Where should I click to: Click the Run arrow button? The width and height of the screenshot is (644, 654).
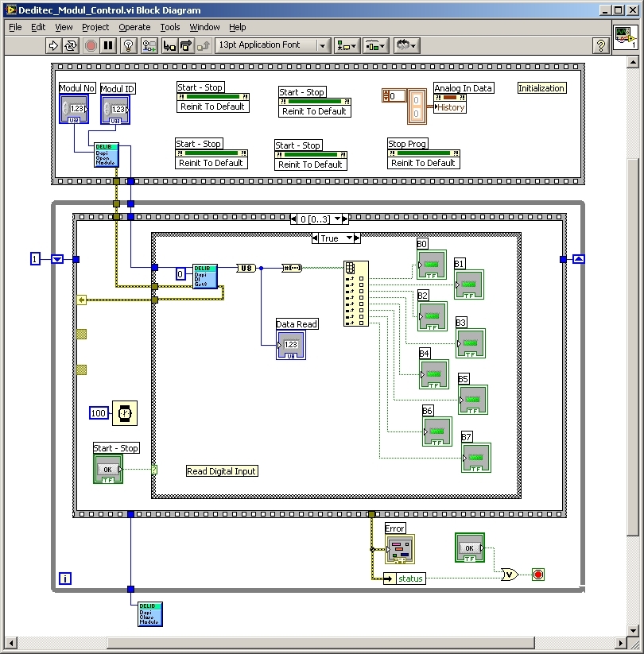click(x=53, y=45)
